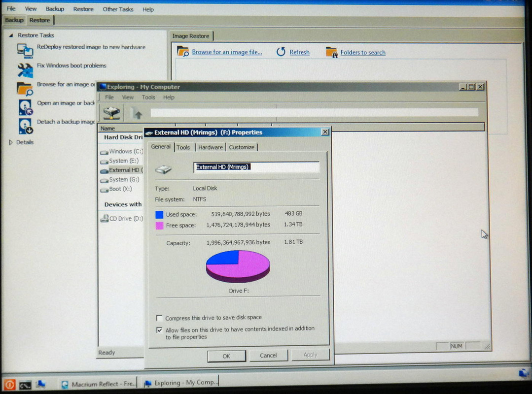Click the Up one level arrow icon

pyautogui.click(x=137, y=113)
